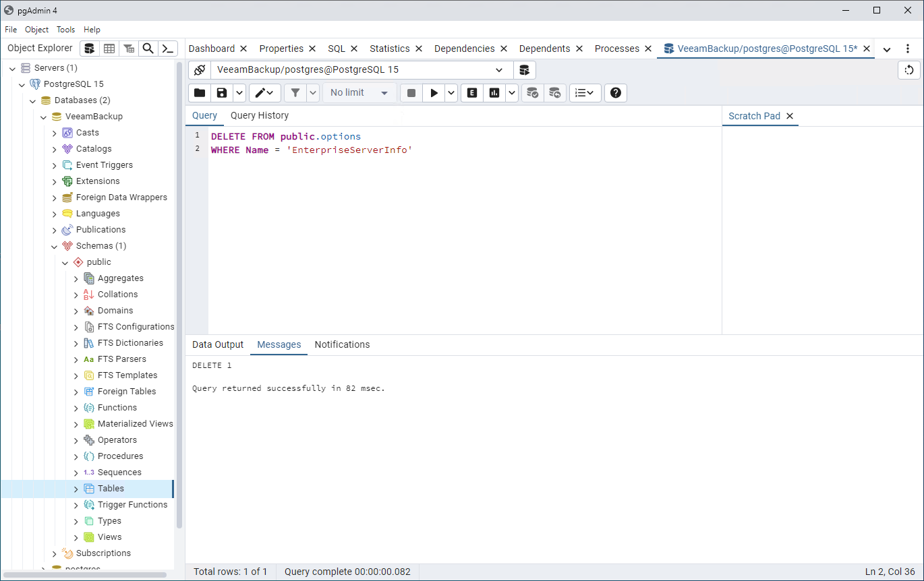Viewport: 924px width, 581px height.
Task: Click inside the SQL query editor
Action: coord(465,230)
